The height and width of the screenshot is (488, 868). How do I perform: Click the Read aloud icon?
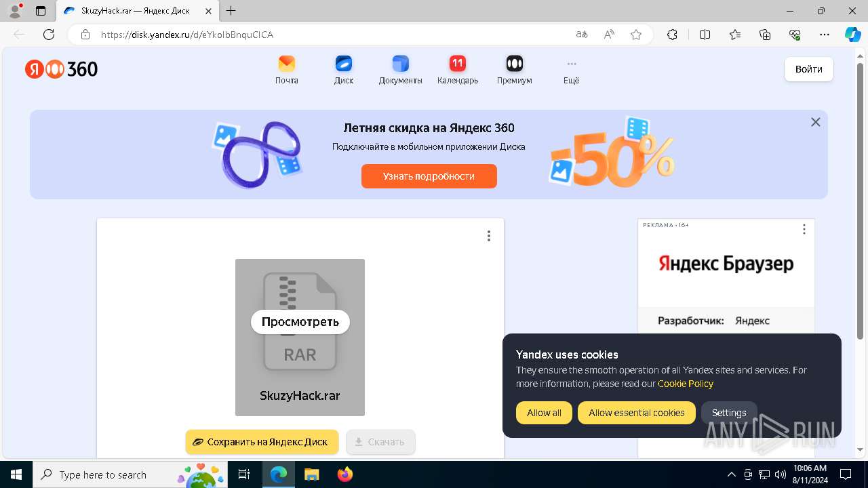click(x=609, y=35)
